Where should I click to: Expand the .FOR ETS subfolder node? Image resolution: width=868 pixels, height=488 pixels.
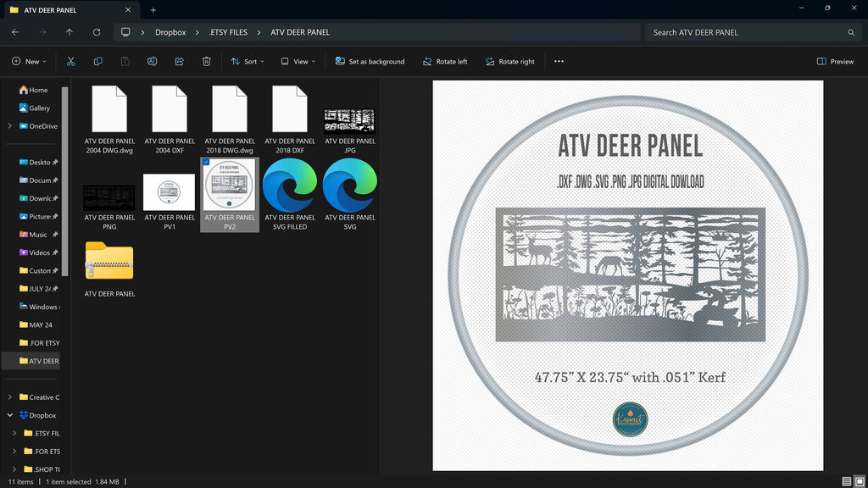14,452
